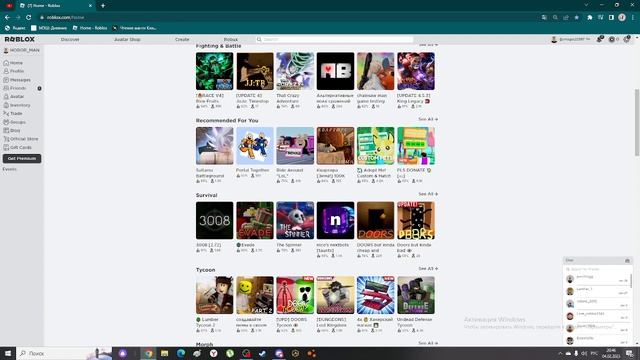Open the Robux tab
This screenshot has height=360, width=640.
pos(231,40)
